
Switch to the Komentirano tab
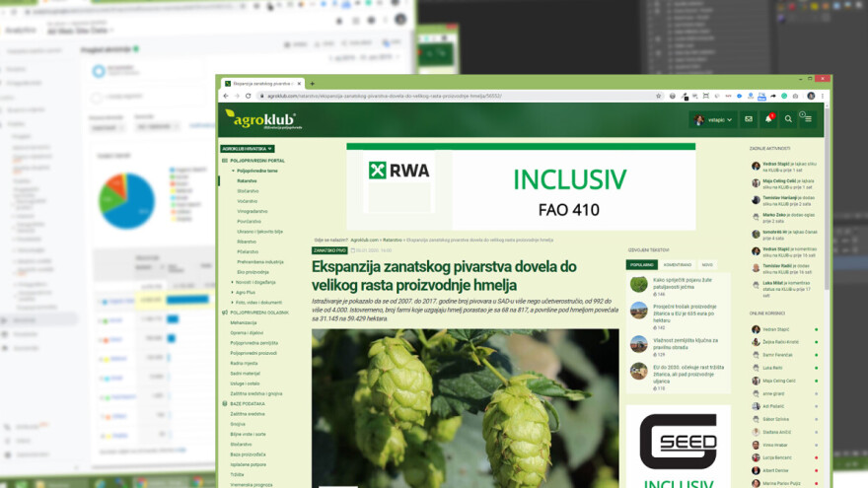click(676, 264)
